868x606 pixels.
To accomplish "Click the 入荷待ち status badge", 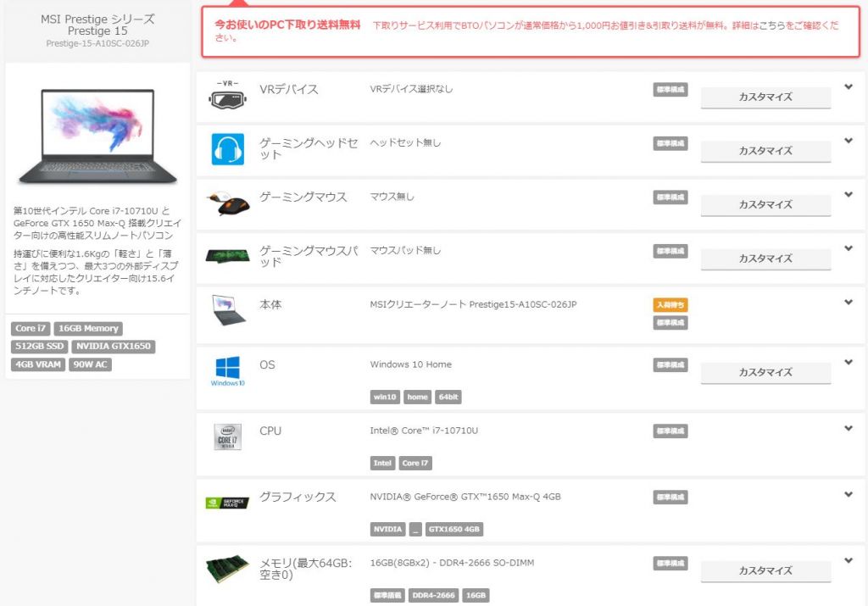I will (x=670, y=305).
